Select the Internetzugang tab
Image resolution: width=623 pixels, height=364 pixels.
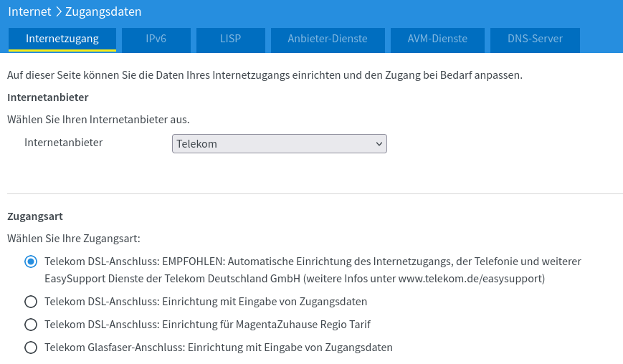point(62,39)
